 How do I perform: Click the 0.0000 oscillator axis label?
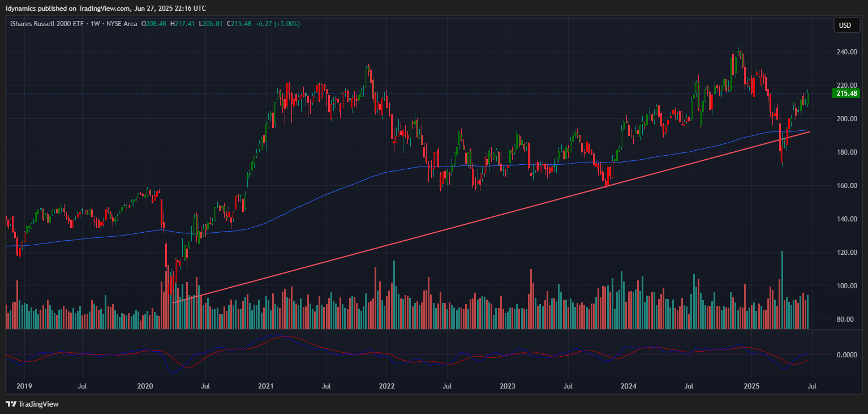[846, 355]
